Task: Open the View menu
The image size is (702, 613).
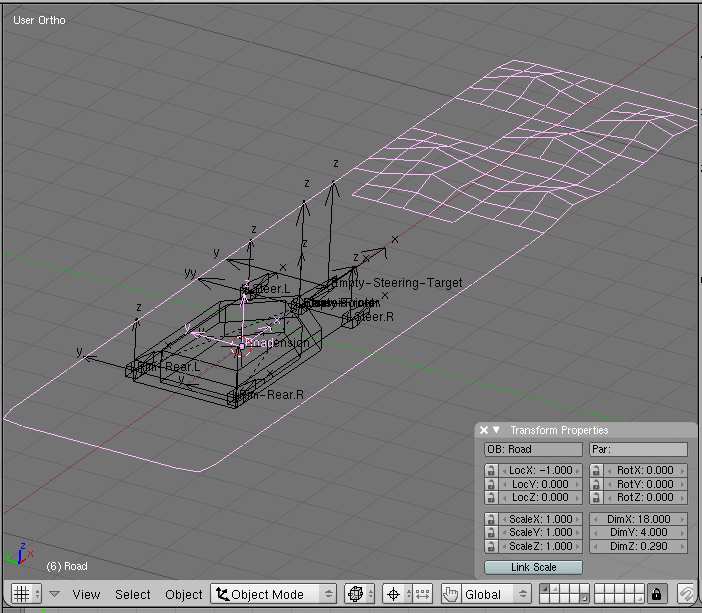Action: point(86,595)
